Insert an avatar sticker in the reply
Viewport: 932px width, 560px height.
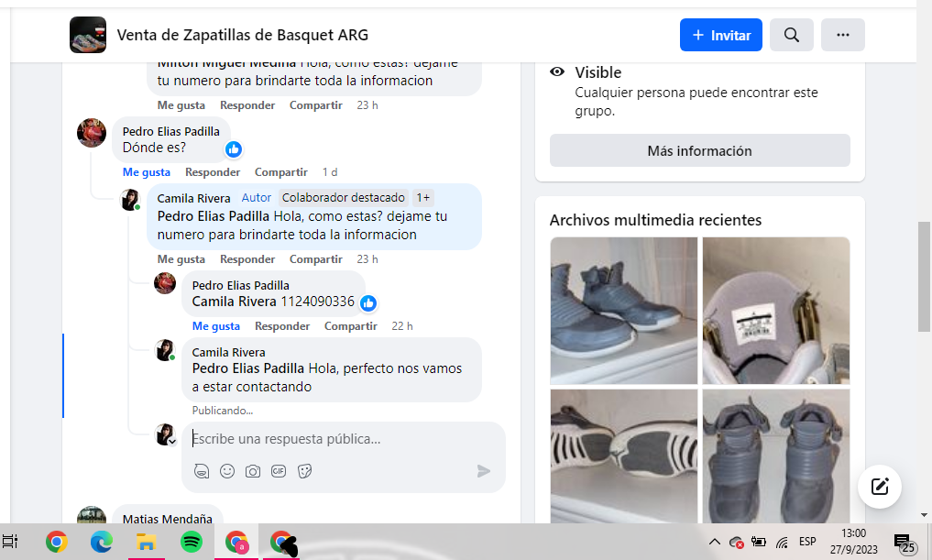click(x=202, y=471)
